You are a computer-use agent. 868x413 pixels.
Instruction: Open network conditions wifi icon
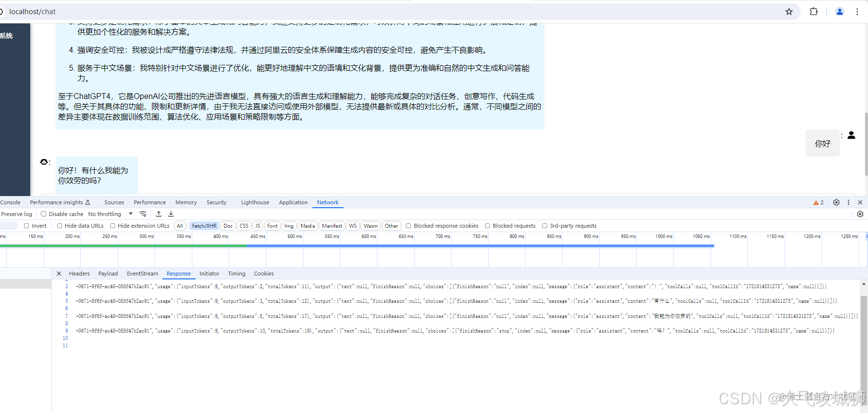143,214
